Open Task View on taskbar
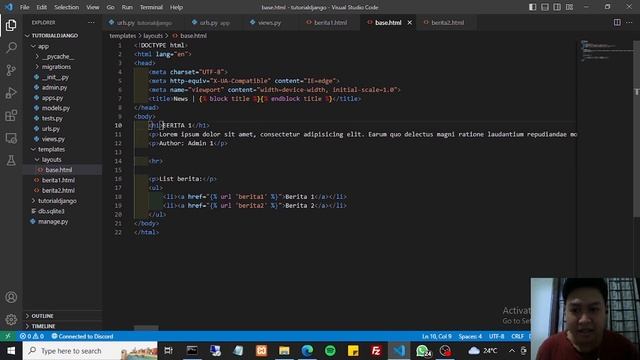The width and height of the screenshot is (640, 360). click(x=168, y=351)
